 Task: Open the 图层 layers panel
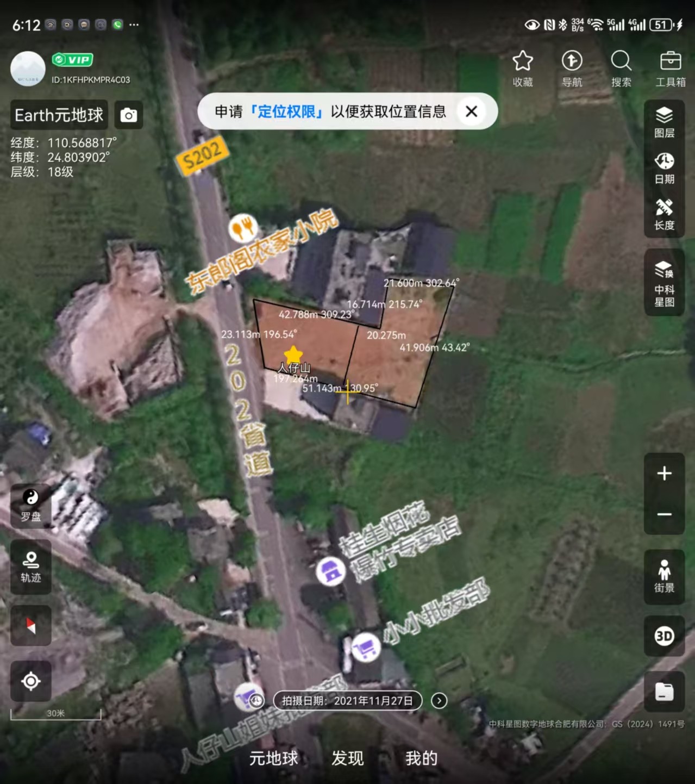click(664, 122)
